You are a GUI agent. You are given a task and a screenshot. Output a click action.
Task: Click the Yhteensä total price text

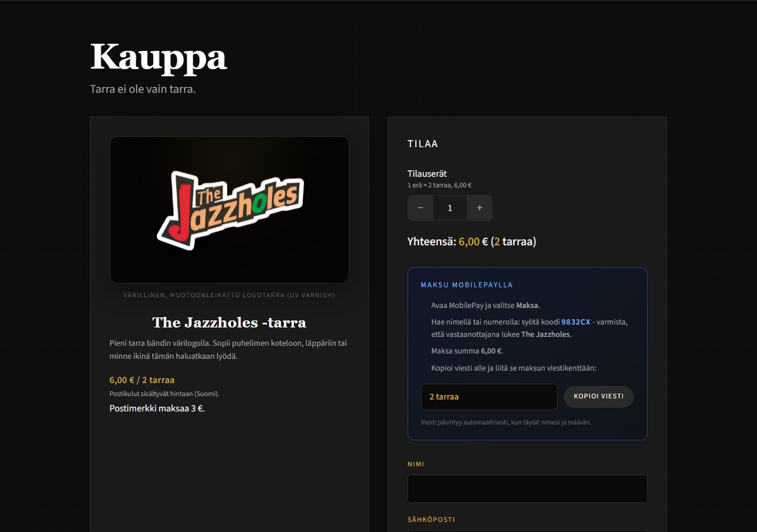tap(472, 241)
